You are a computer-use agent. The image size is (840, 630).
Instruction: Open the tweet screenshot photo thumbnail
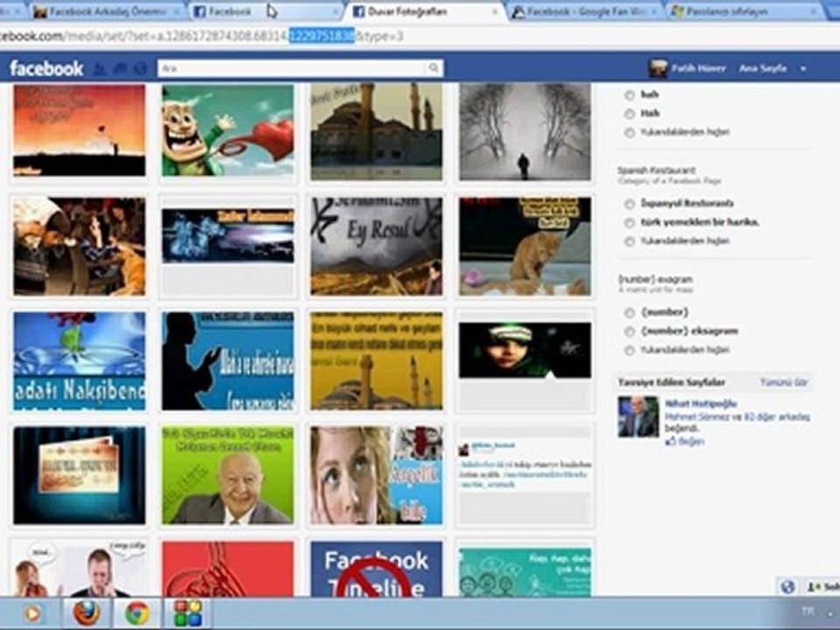525,465
